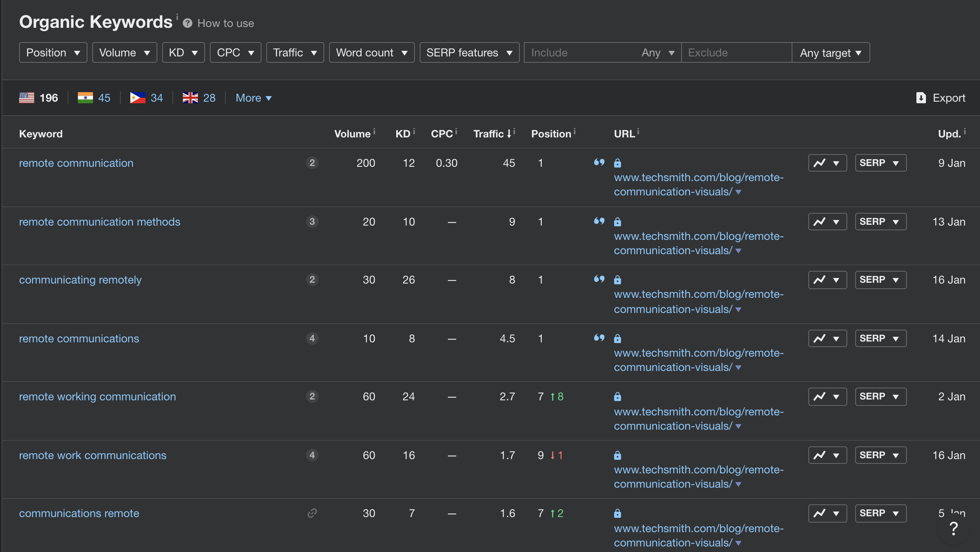Open the SERP features filter dropdown
This screenshot has width=980, height=552.
[x=469, y=52]
